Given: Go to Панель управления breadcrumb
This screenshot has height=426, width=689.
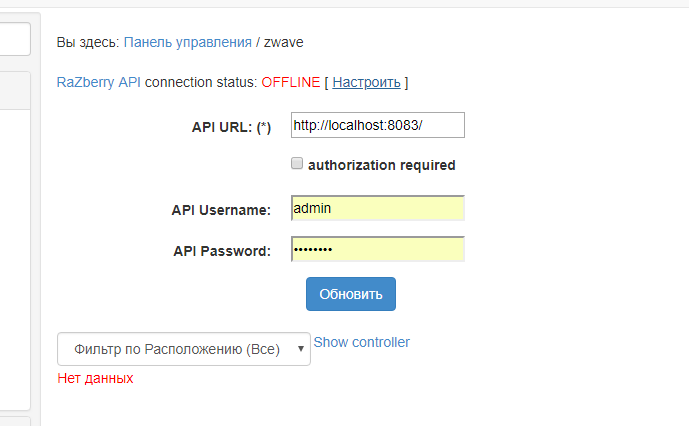Looking at the screenshot, I should click(x=188, y=42).
